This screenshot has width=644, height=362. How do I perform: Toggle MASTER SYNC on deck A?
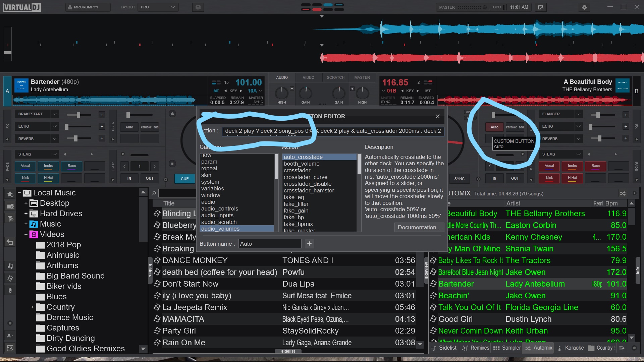point(256,100)
